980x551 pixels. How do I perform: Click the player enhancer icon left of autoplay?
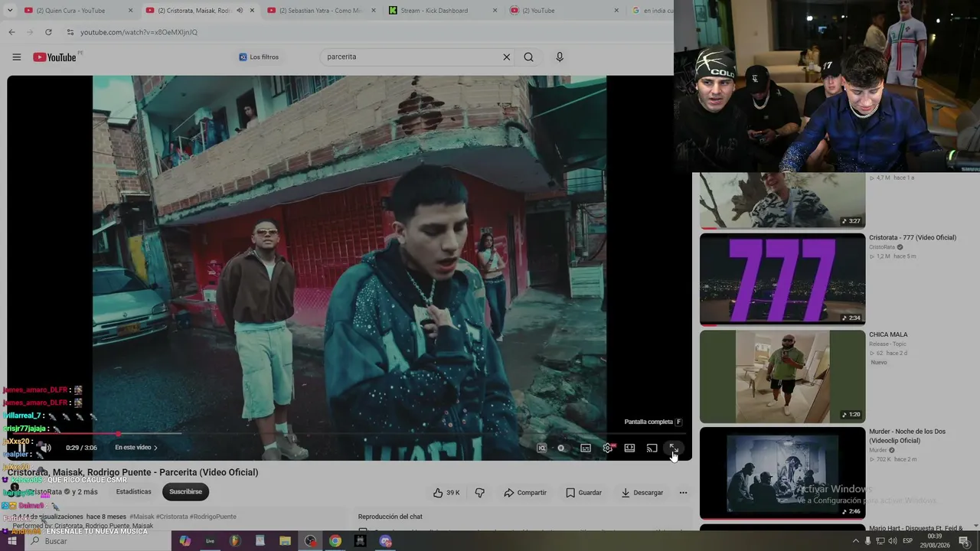[x=542, y=448]
